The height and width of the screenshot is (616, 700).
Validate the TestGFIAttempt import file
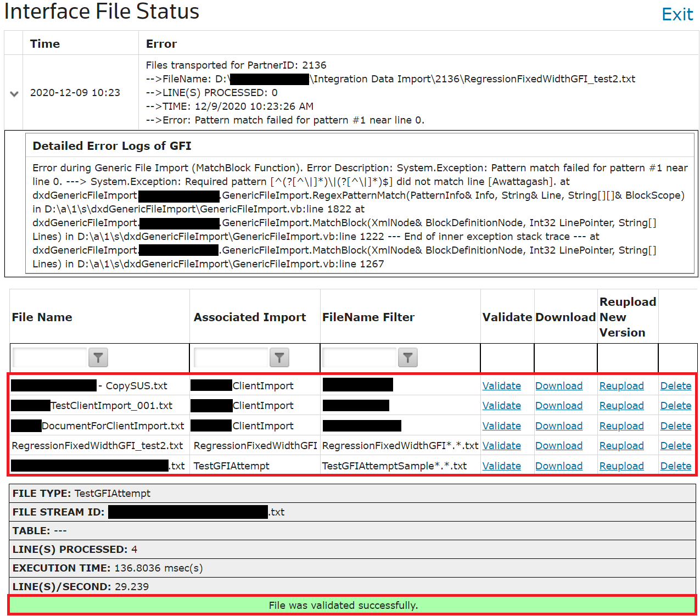pyautogui.click(x=502, y=466)
